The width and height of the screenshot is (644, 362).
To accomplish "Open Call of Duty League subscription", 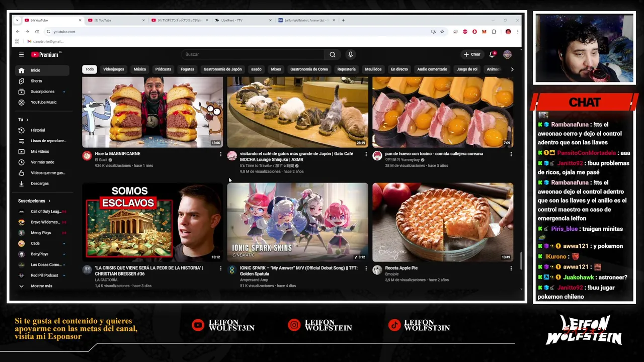I will coord(42,212).
